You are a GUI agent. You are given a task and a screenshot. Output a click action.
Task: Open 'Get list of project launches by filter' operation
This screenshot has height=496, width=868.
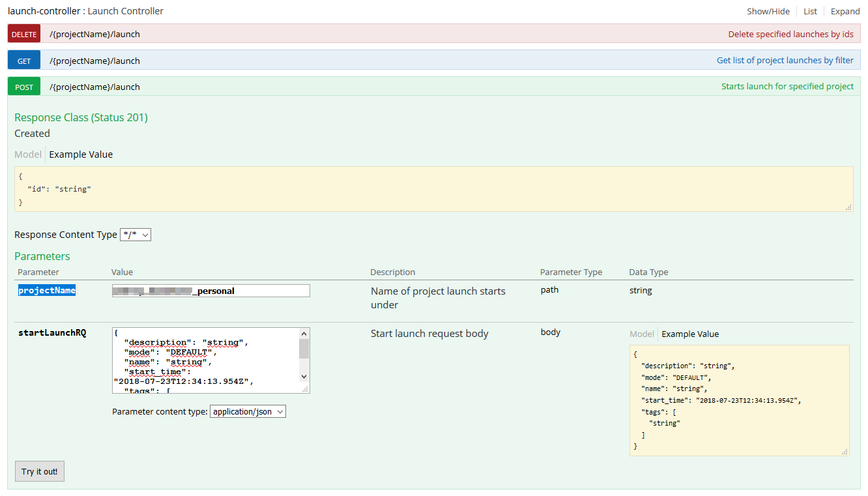tap(785, 59)
